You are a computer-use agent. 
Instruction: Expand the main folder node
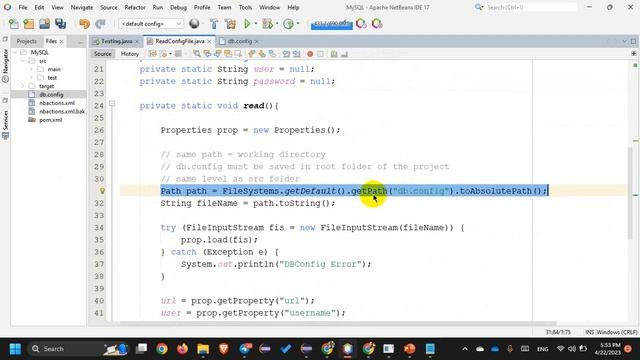point(31,69)
